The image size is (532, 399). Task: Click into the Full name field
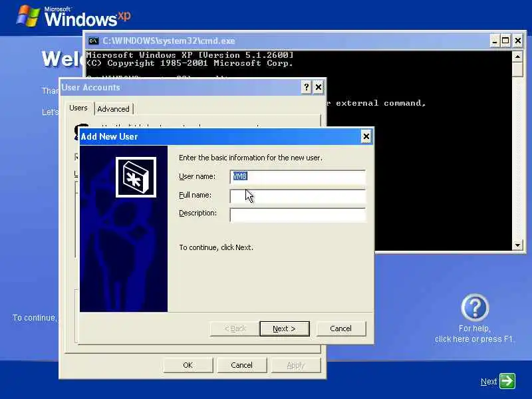pos(297,196)
